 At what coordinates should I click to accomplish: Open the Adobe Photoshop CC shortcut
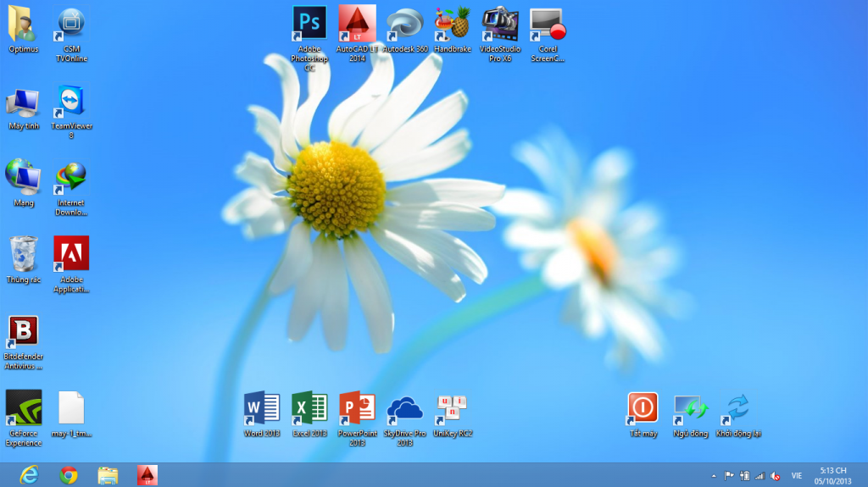(x=309, y=24)
